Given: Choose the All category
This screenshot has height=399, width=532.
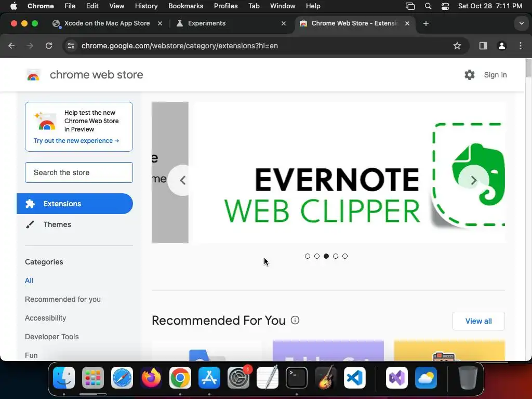Looking at the screenshot, I should [x=29, y=281].
